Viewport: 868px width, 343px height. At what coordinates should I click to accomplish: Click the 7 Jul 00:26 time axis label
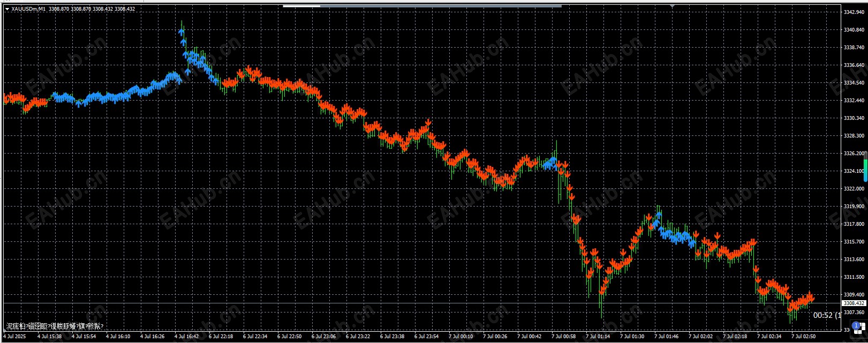(x=495, y=337)
